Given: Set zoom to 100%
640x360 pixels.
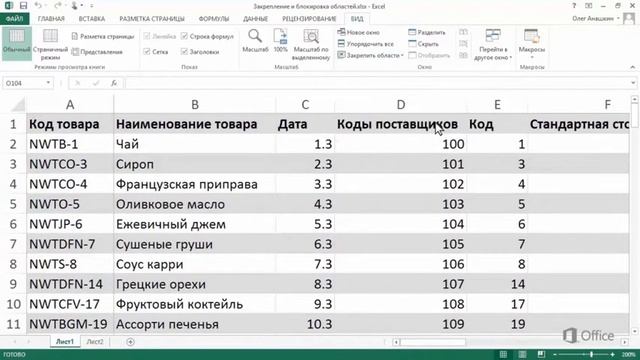Looking at the screenshot, I should click(280, 41).
